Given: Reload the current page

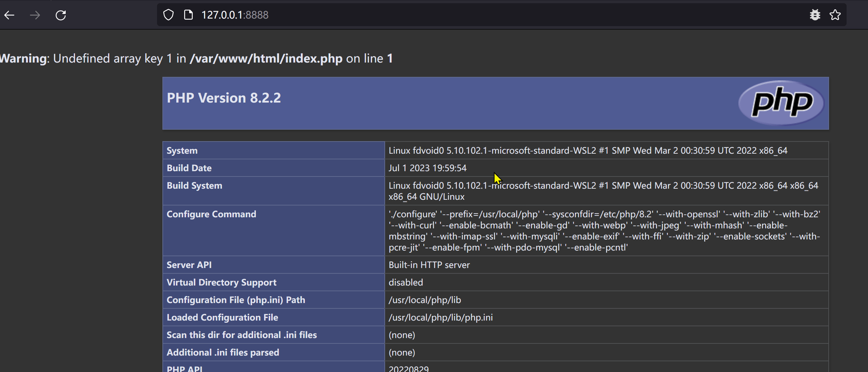Looking at the screenshot, I should coord(61,15).
